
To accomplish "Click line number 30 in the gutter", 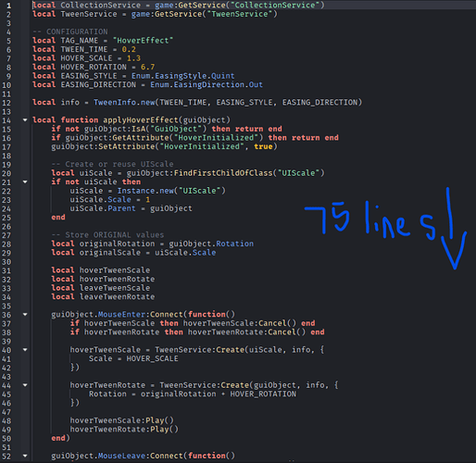I will pos(6,262).
